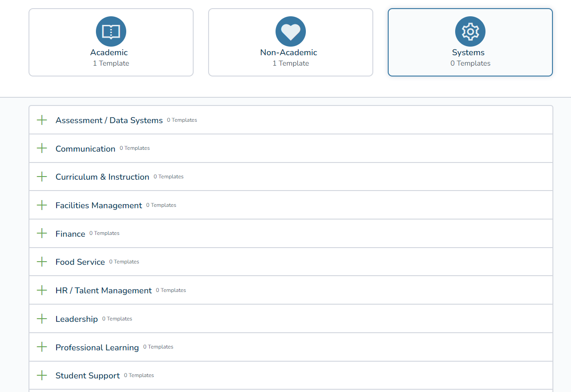Click the Systems gear icon
This screenshot has height=392, width=571.
coord(470,32)
